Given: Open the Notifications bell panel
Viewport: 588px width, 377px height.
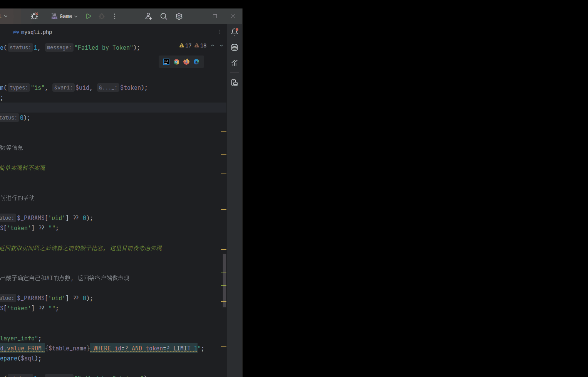Looking at the screenshot, I should 235,32.
